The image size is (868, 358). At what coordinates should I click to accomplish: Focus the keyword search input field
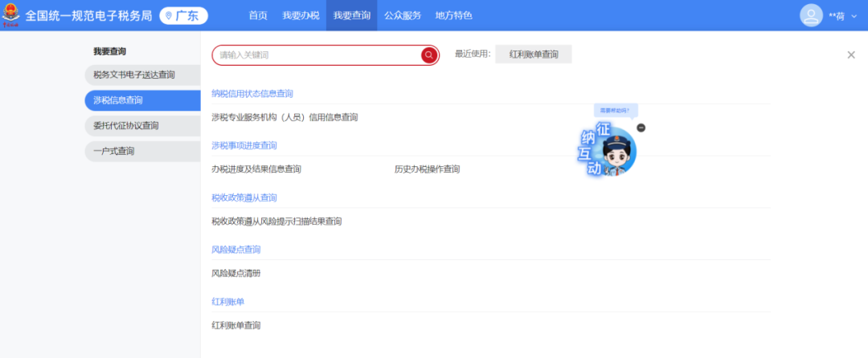click(317, 55)
